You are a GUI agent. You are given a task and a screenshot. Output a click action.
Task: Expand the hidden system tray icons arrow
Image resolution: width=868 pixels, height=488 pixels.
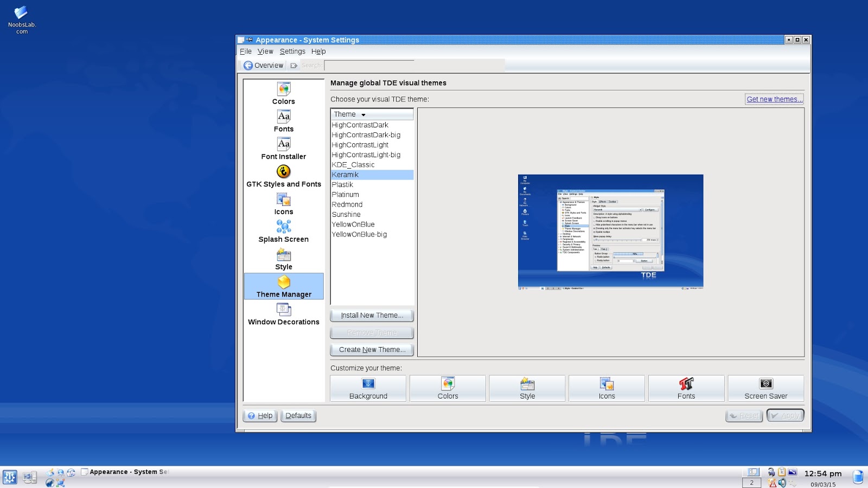(794, 484)
